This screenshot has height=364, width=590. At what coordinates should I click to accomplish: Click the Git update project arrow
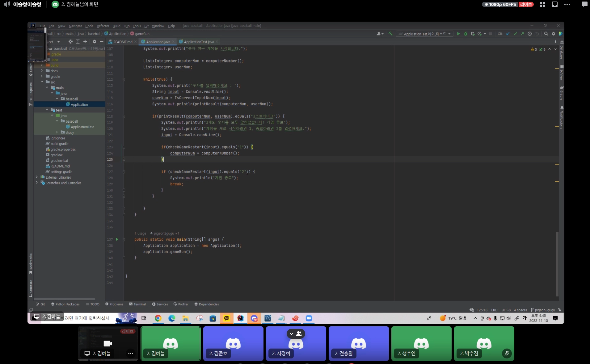click(508, 34)
